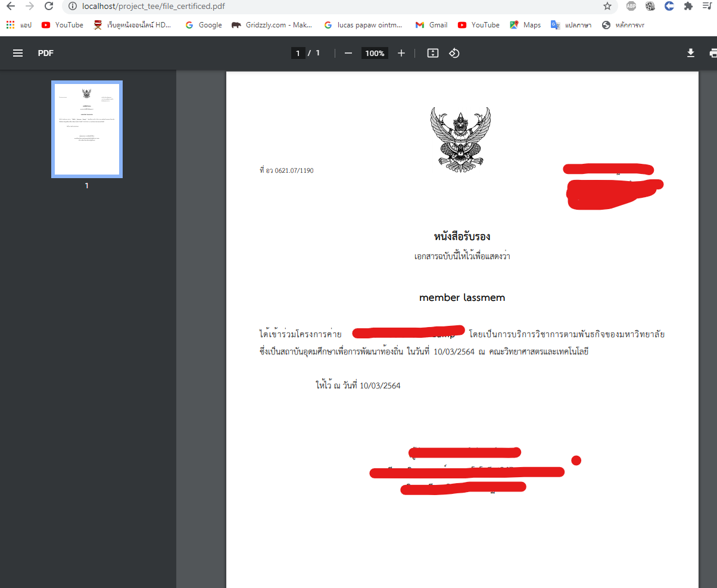Print the PDF document
717x588 pixels.
pyautogui.click(x=713, y=53)
